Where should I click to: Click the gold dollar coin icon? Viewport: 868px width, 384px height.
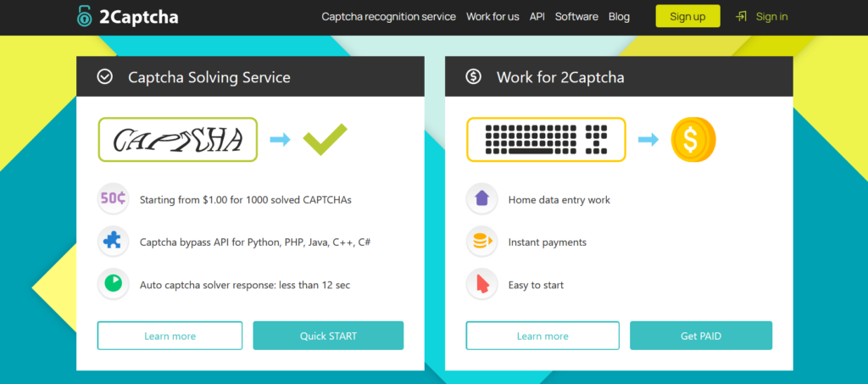coord(693,139)
